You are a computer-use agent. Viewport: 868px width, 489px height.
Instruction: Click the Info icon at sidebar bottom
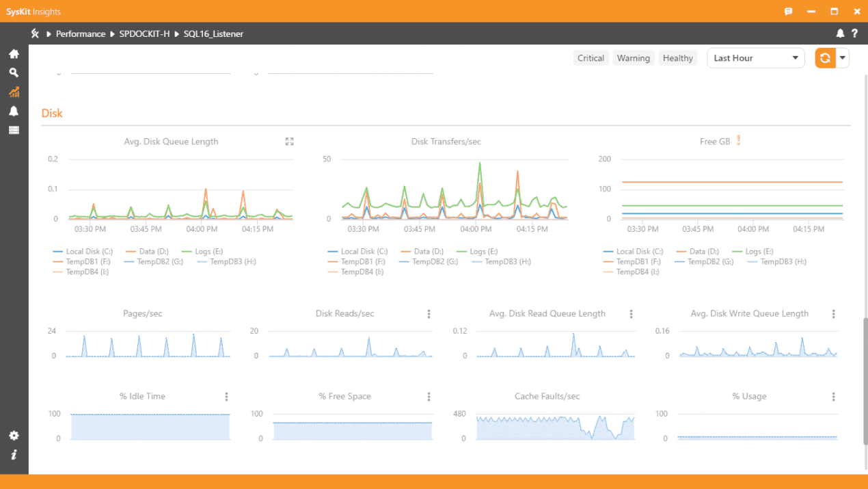click(x=14, y=455)
